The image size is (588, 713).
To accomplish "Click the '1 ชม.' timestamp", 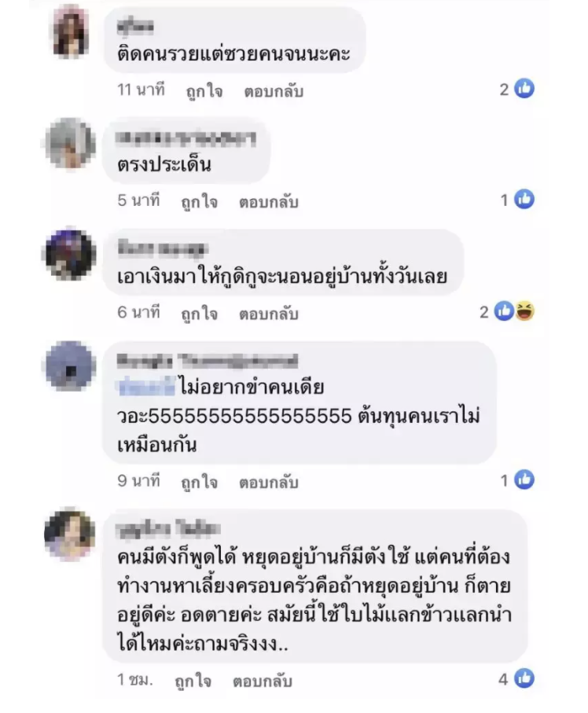I will (x=135, y=680).
